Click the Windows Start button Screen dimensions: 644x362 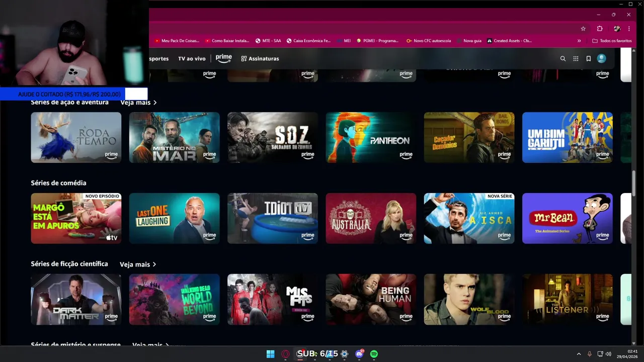(x=270, y=354)
